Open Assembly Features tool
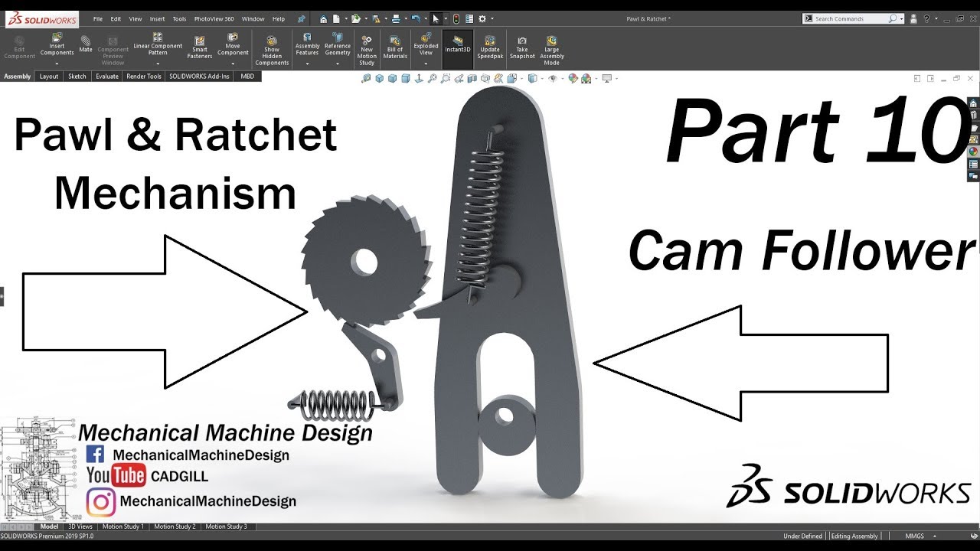The width and height of the screenshot is (980, 551). (307, 44)
